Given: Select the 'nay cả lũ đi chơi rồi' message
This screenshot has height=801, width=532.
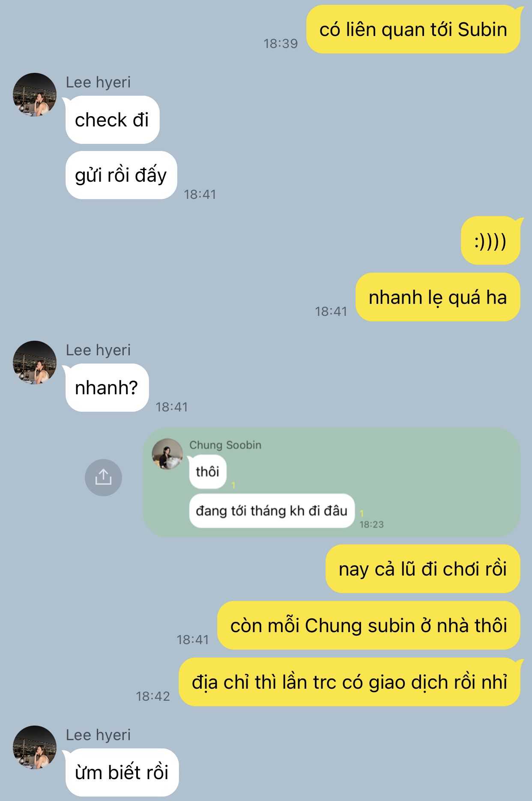Looking at the screenshot, I should point(423,569).
